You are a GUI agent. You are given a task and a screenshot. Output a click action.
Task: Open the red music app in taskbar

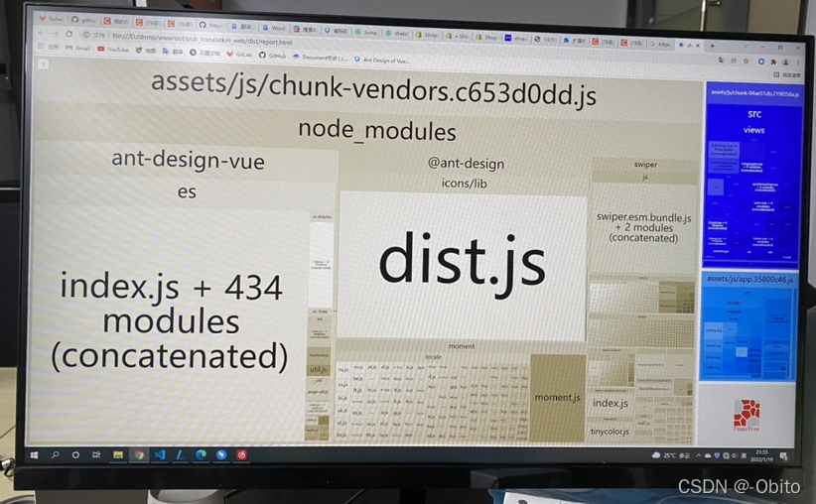click(241, 455)
